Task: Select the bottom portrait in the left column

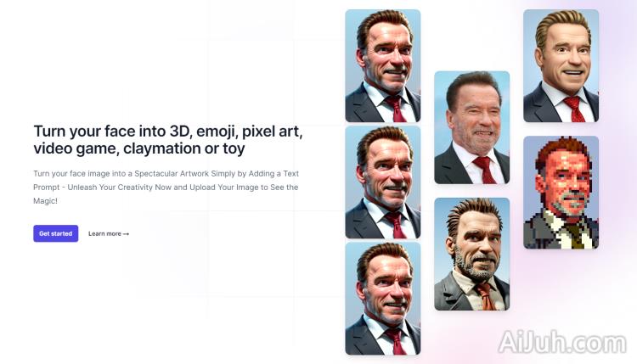Action: [382, 298]
